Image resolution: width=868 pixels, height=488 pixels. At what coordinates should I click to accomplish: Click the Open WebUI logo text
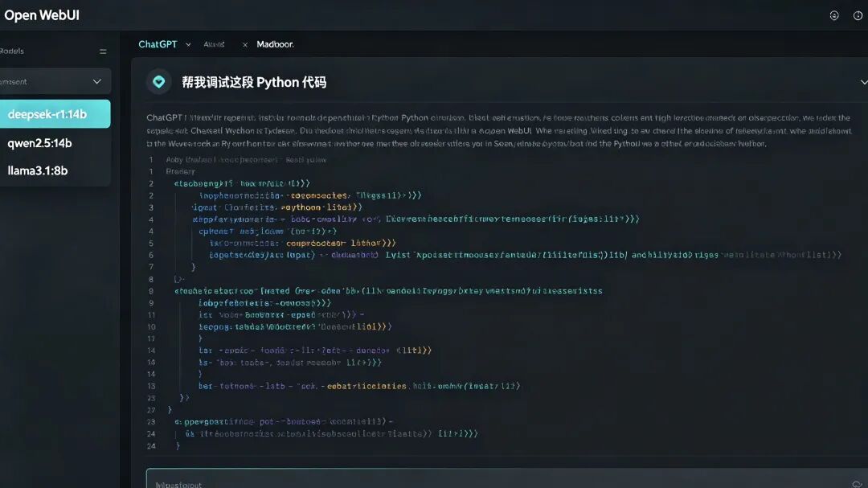(42, 15)
